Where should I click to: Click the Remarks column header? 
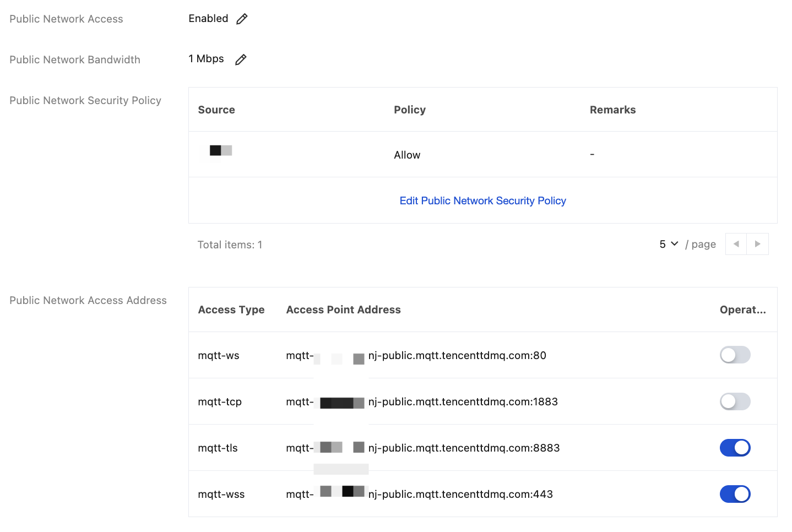click(612, 110)
